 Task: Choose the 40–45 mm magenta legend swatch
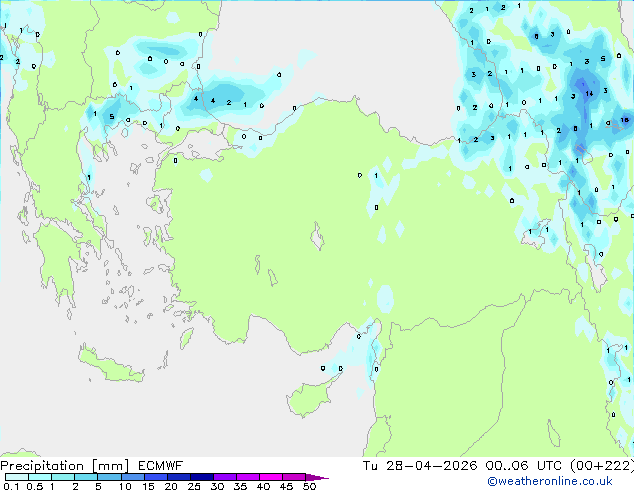pyautogui.click(x=271, y=477)
